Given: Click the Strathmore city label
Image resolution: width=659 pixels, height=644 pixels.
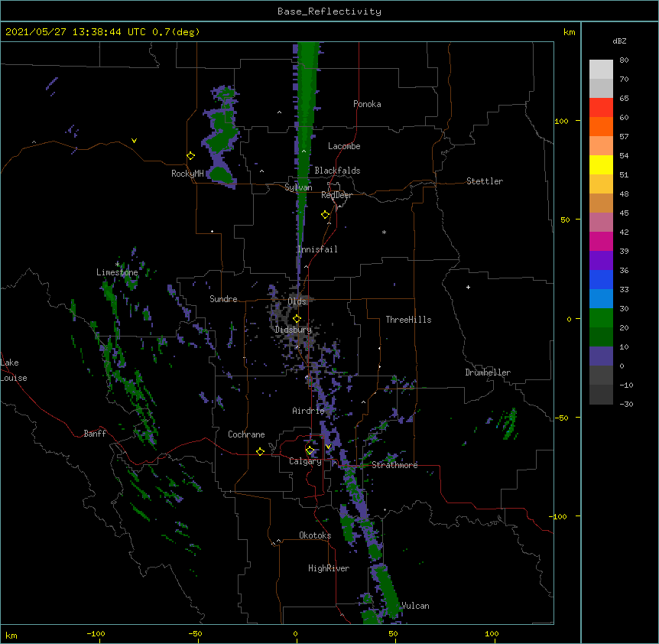Looking at the screenshot, I should [x=394, y=465].
